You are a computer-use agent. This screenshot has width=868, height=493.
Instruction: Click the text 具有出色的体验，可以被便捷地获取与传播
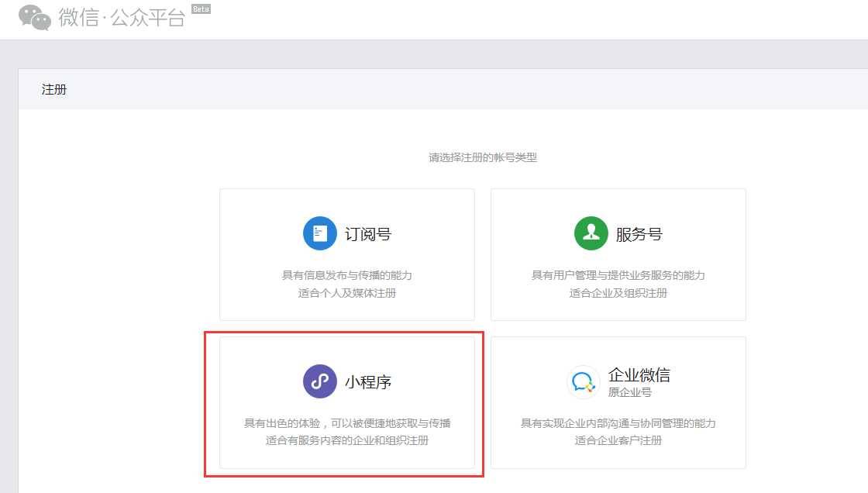point(347,423)
